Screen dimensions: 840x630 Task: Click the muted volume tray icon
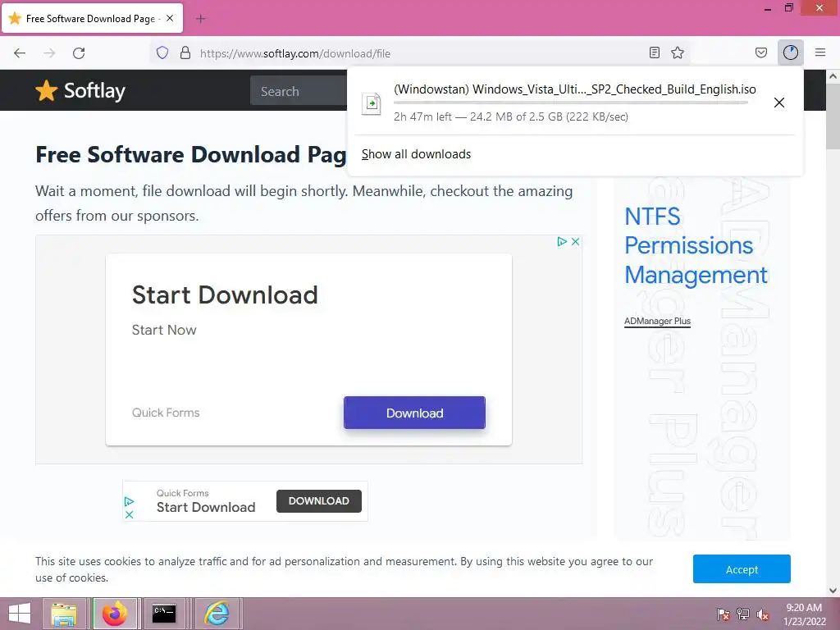click(763, 614)
